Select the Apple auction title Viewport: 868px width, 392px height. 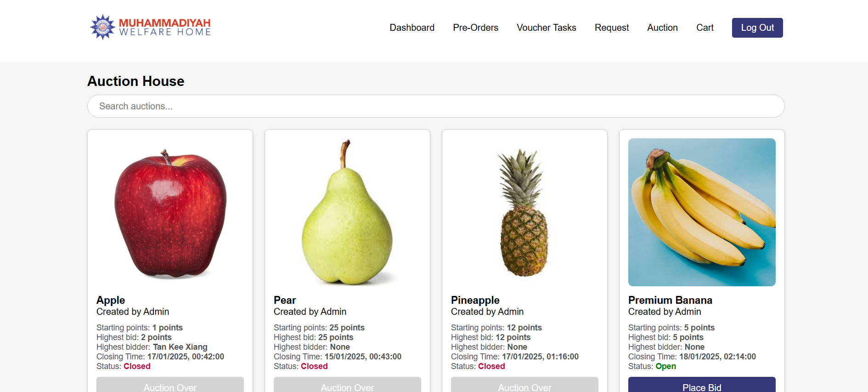pyautogui.click(x=111, y=300)
